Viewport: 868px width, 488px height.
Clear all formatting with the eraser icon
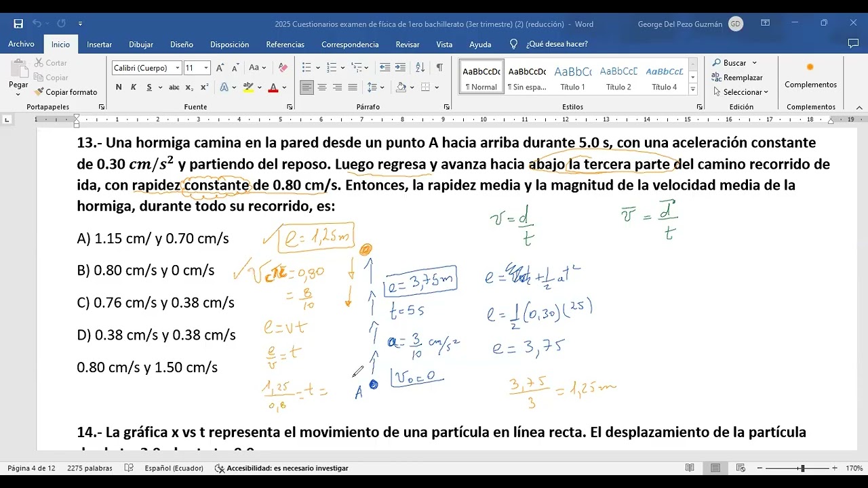(283, 68)
